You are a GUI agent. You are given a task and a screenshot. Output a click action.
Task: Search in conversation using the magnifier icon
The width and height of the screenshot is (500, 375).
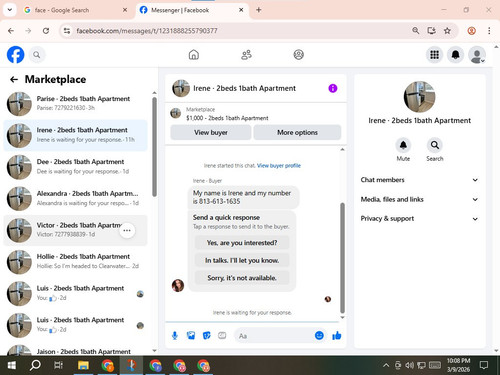[435, 145]
